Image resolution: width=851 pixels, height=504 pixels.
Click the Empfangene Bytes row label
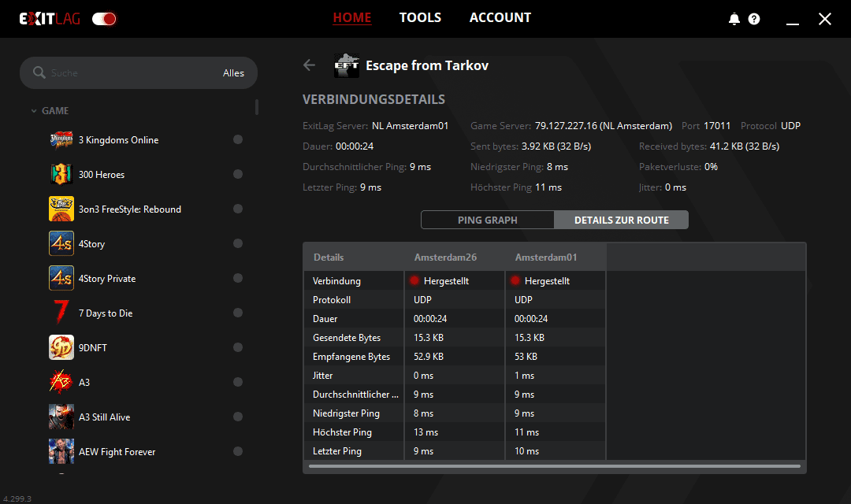click(351, 357)
